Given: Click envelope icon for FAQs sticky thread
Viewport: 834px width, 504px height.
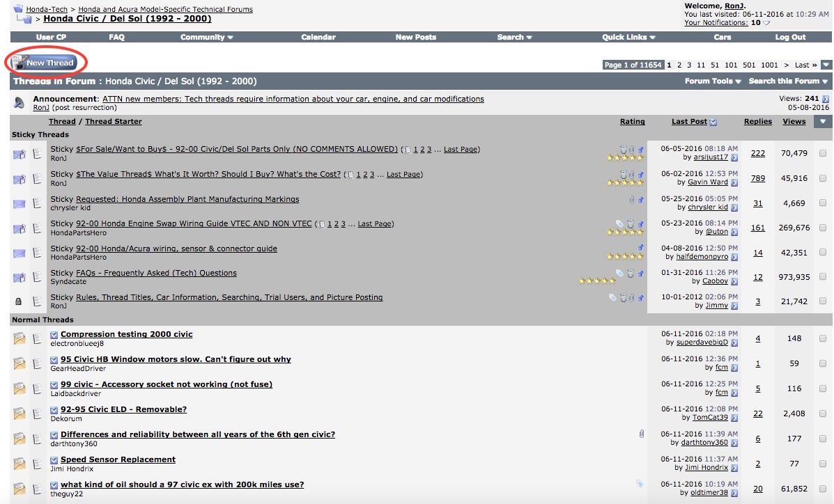Looking at the screenshot, I should [x=19, y=278].
